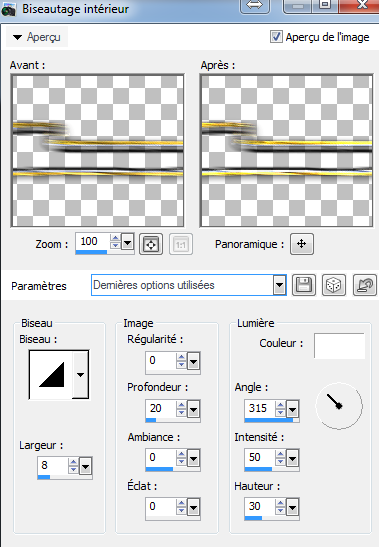This screenshot has width=379, height=547.
Task: Click the reset to default settings icon
Action: (364, 285)
